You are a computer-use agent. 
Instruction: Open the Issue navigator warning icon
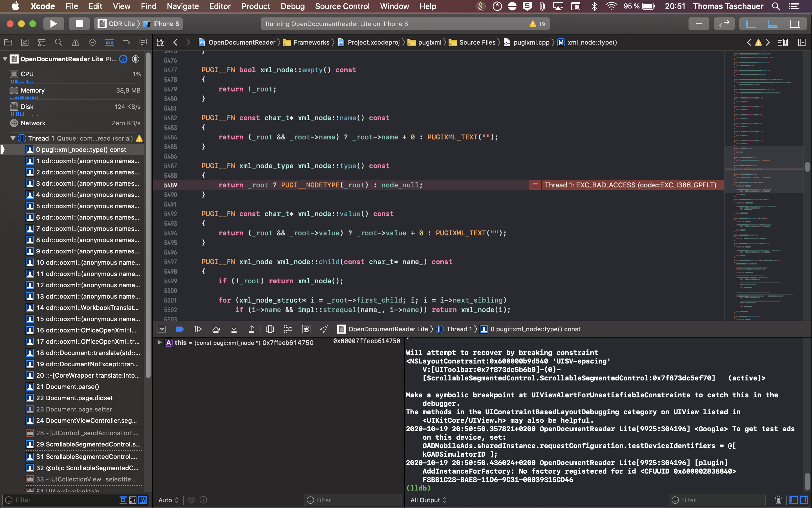point(76,42)
